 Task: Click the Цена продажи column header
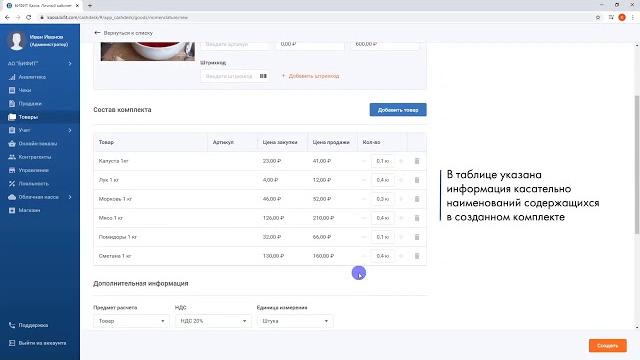pyautogui.click(x=331, y=142)
